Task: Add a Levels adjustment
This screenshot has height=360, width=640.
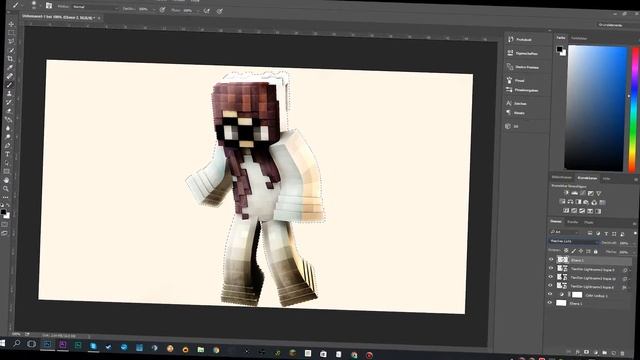Action: tap(575, 193)
